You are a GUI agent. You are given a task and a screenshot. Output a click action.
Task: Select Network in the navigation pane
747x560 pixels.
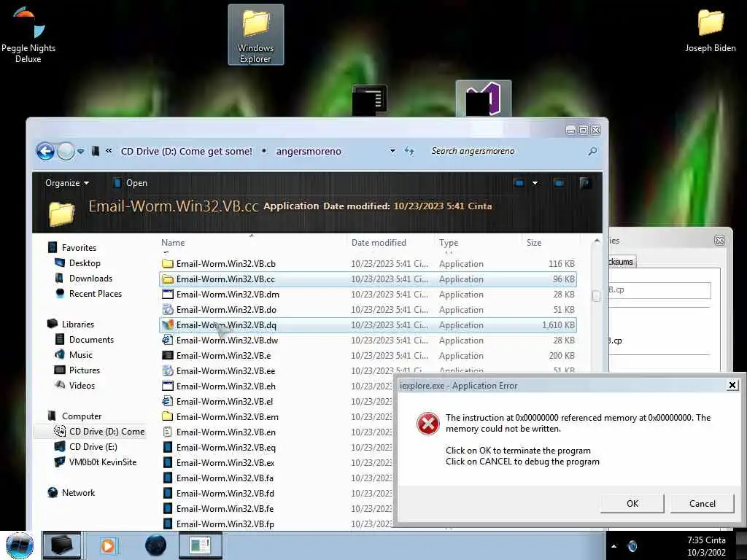coord(72,493)
